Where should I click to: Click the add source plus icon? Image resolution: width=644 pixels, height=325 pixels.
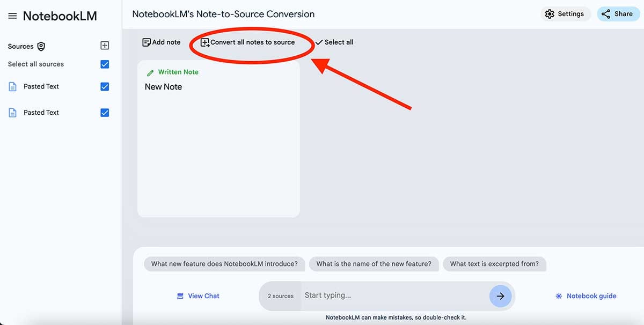click(x=106, y=46)
